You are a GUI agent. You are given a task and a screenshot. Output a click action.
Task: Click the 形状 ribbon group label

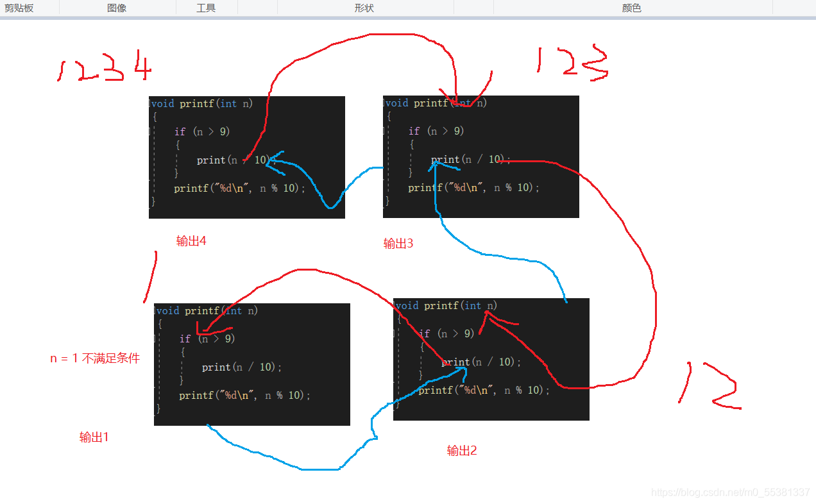[364, 8]
